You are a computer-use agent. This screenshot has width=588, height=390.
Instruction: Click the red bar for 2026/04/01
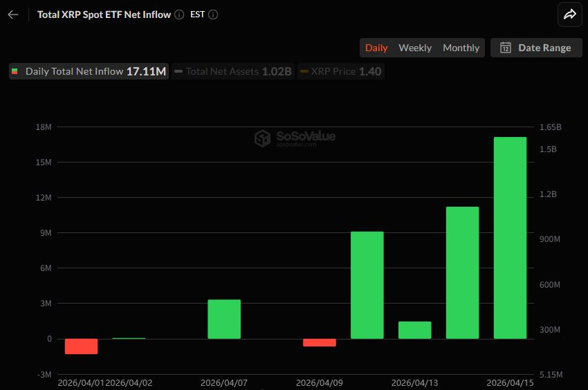click(x=82, y=346)
